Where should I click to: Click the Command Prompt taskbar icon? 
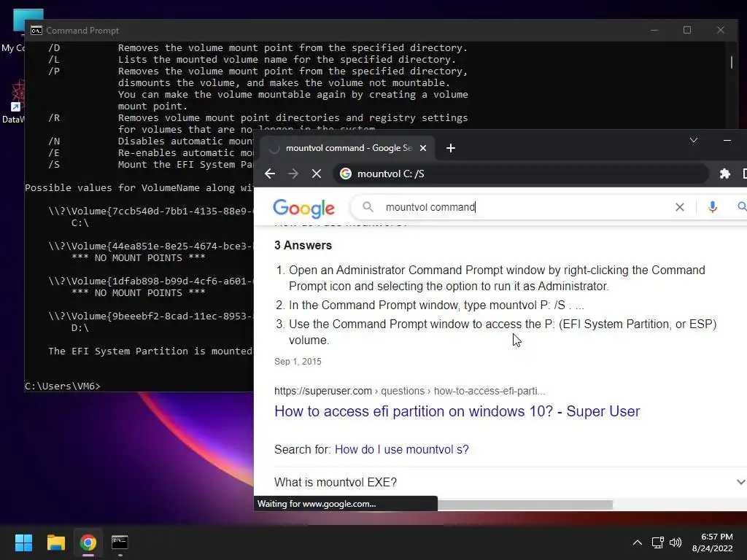(120, 542)
